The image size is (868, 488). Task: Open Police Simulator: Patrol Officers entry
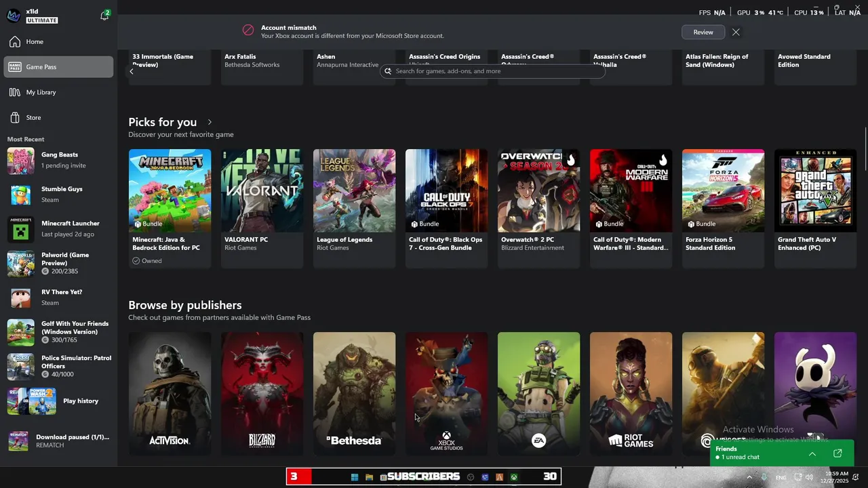(x=58, y=366)
